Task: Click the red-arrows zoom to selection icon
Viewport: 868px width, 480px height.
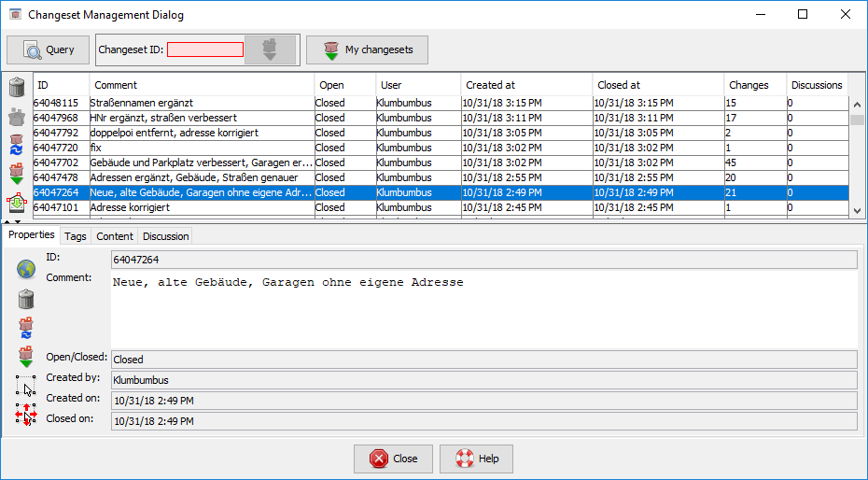Action: 26,415
